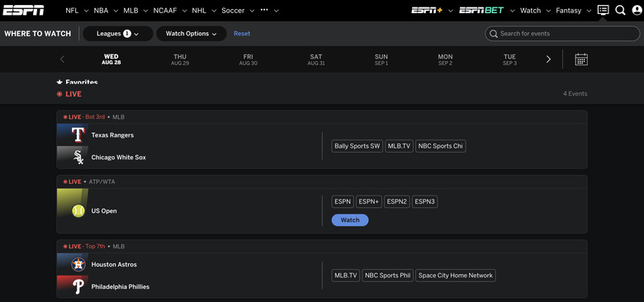Click the US Open tennis ball icon
644x302 pixels.
coord(78,211)
